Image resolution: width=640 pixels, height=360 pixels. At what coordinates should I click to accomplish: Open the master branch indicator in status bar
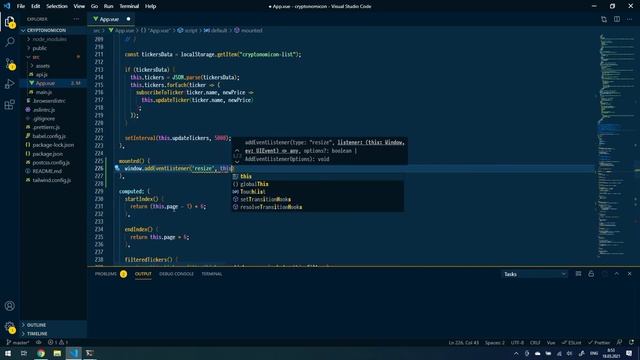pos(18,342)
